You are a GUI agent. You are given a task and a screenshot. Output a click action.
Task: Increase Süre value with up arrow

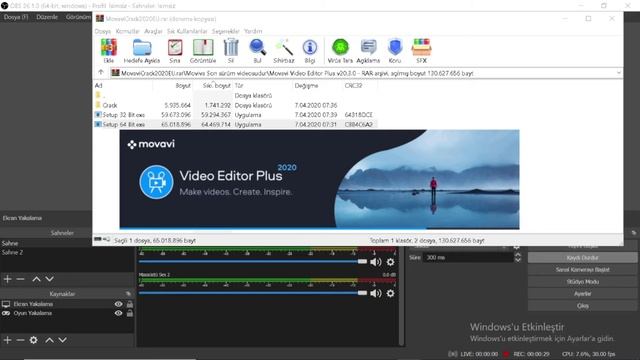pyautogui.click(x=518, y=255)
